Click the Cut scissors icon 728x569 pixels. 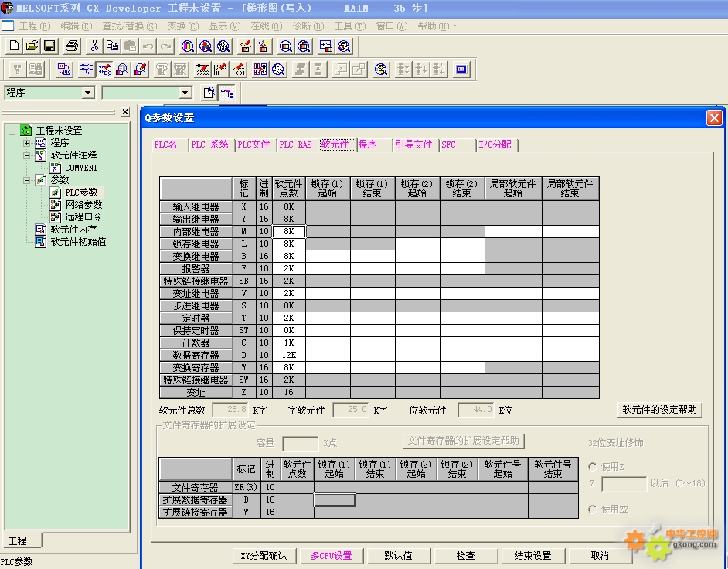[94, 46]
